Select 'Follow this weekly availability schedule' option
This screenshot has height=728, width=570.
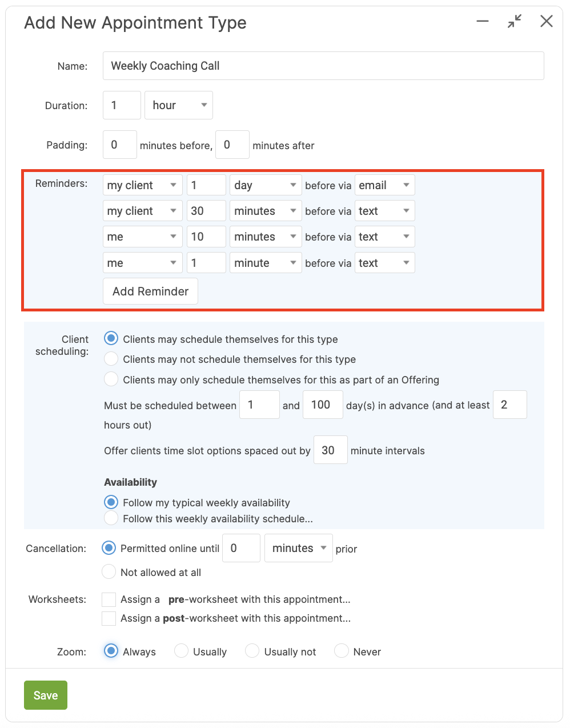click(111, 518)
